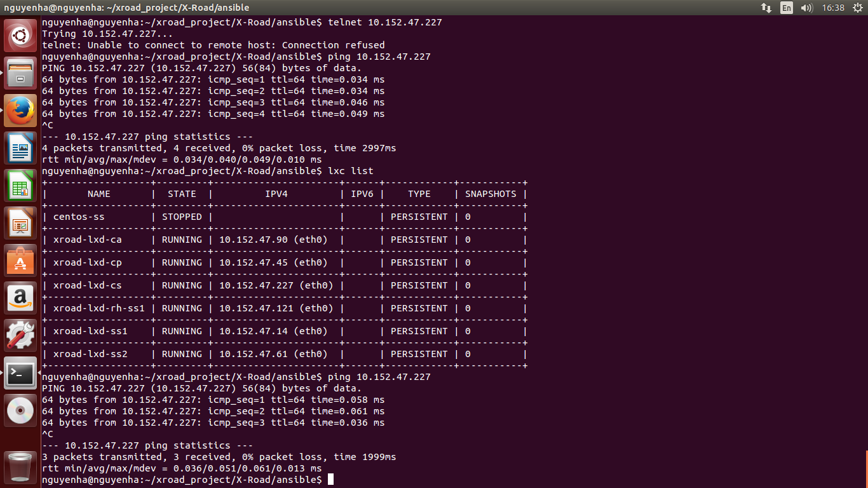
Task: Open the Trash at the launcher bottom
Action: pos(20,469)
